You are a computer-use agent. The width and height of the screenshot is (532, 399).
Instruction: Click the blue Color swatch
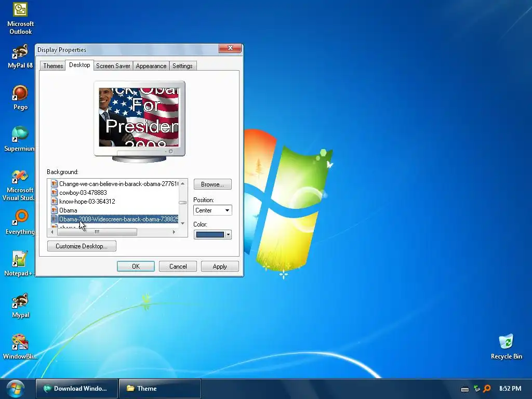point(210,234)
